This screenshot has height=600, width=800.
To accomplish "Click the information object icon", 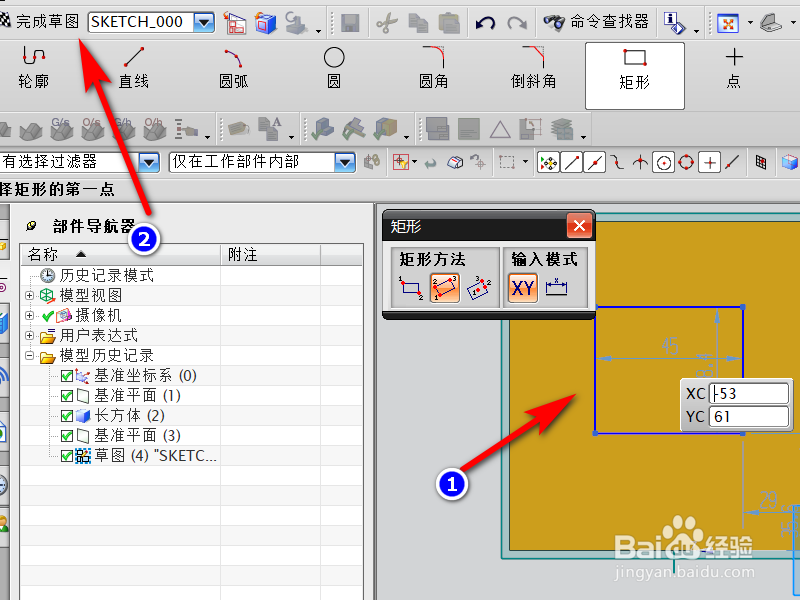I will pyautogui.click(x=674, y=23).
